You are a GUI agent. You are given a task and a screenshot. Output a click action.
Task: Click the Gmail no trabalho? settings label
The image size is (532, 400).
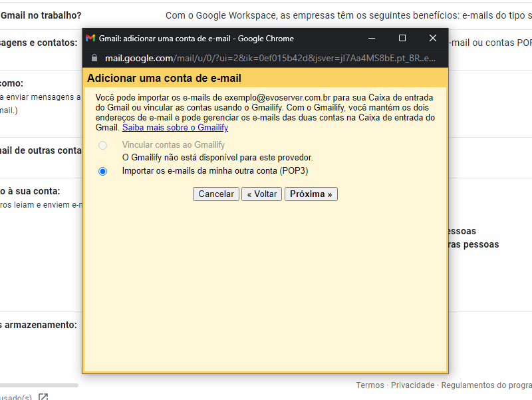coord(41,15)
